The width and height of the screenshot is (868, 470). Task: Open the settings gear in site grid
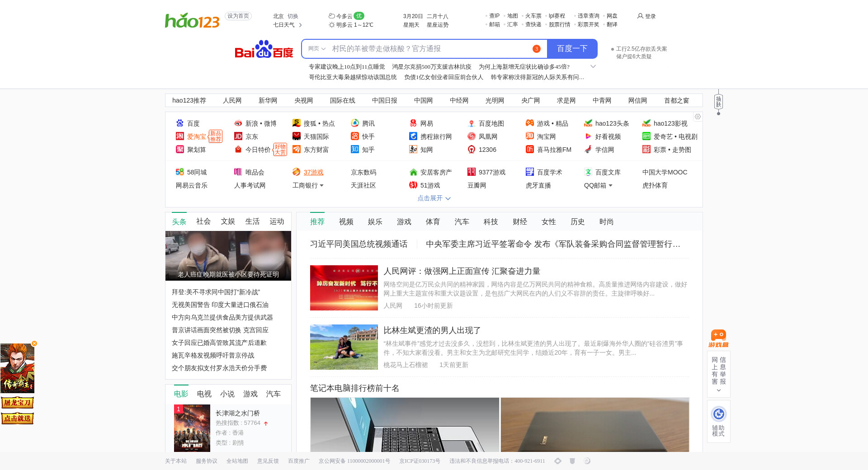(x=698, y=117)
